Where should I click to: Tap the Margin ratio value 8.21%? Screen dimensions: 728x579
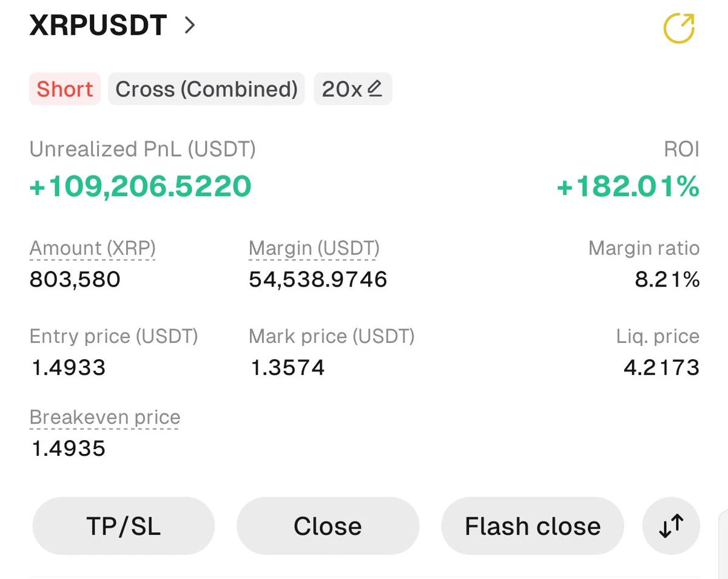[666, 279]
